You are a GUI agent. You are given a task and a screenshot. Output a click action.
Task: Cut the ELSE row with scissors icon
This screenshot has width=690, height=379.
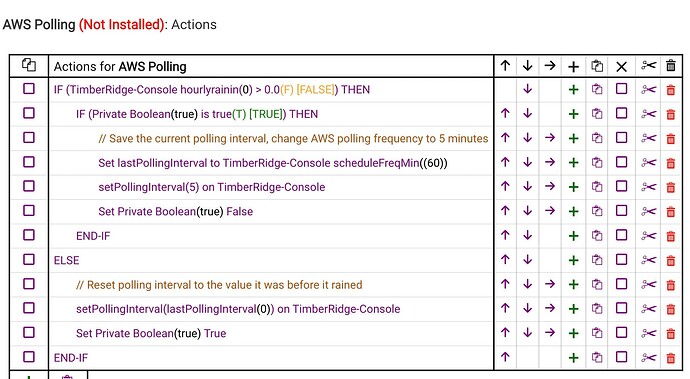pyautogui.click(x=649, y=260)
